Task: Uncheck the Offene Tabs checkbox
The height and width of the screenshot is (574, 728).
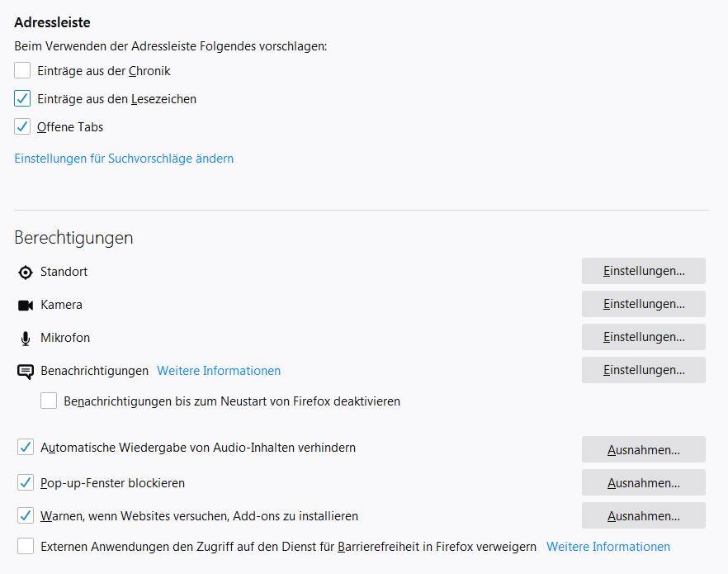Action: pyautogui.click(x=22, y=126)
